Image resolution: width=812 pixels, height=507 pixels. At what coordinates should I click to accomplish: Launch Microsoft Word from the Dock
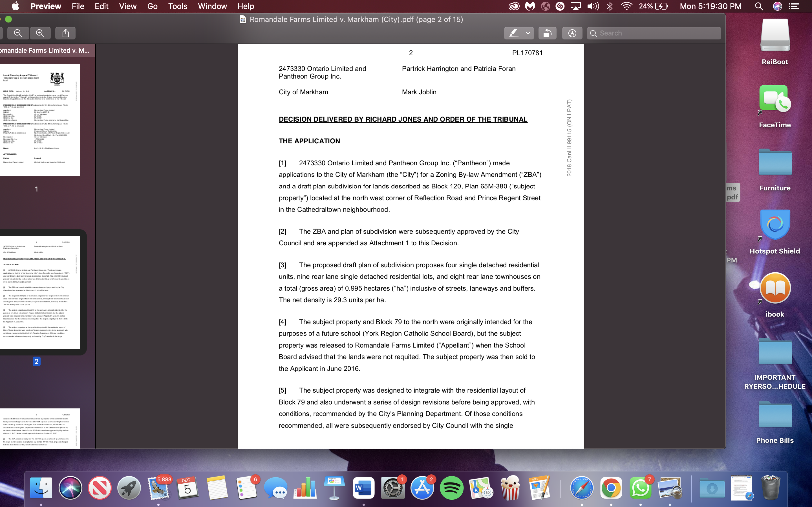point(363,488)
